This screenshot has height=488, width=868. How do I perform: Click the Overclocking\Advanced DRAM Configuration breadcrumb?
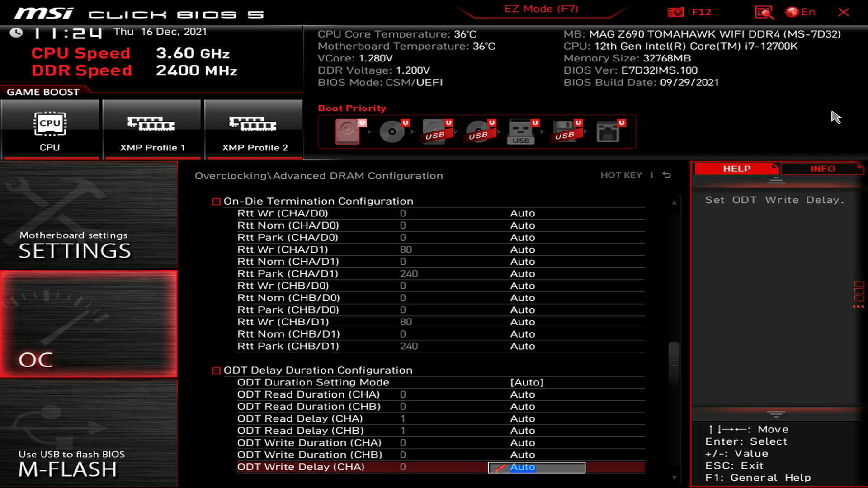pyautogui.click(x=319, y=176)
